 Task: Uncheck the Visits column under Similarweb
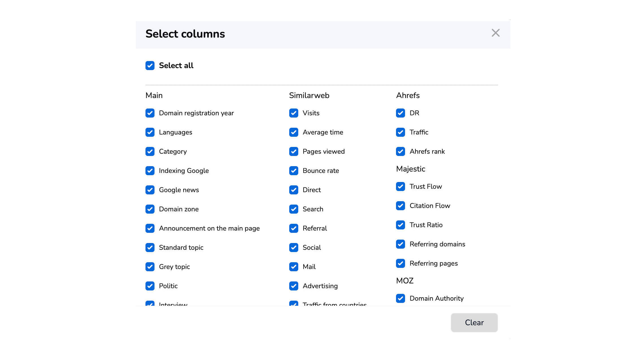(294, 113)
